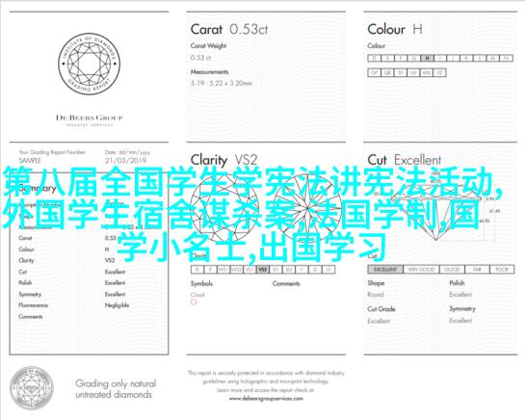The image size is (526, 420).
Task: Click the De Beers Group logo text
Action: [90, 118]
